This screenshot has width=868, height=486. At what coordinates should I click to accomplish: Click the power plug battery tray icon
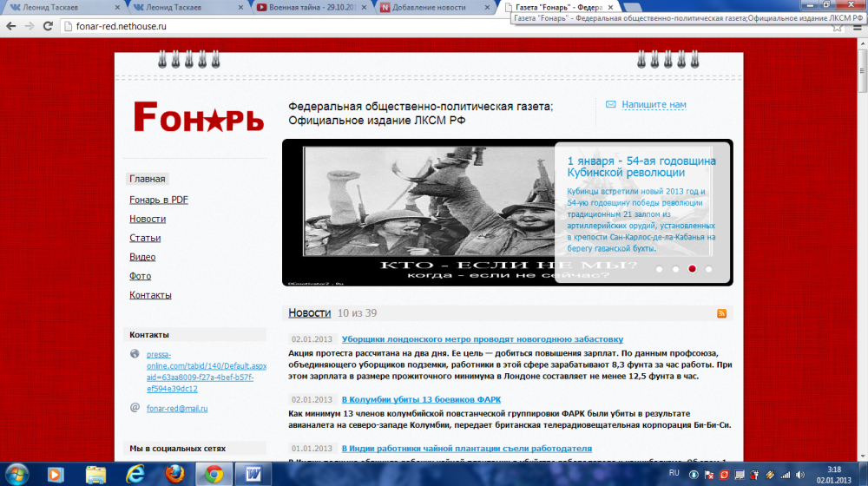point(754,475)
